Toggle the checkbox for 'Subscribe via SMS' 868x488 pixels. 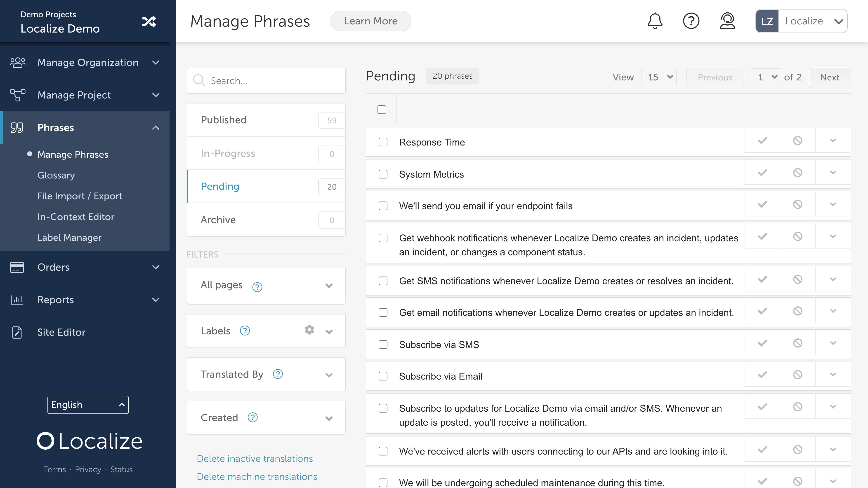(x=383, y=344)
